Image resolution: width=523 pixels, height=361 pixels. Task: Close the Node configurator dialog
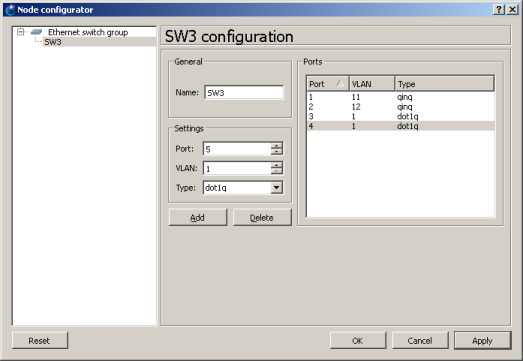click(512, 10)
